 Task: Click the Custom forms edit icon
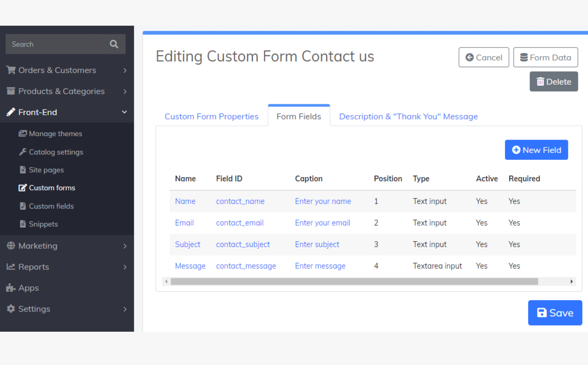pos(23,188)
